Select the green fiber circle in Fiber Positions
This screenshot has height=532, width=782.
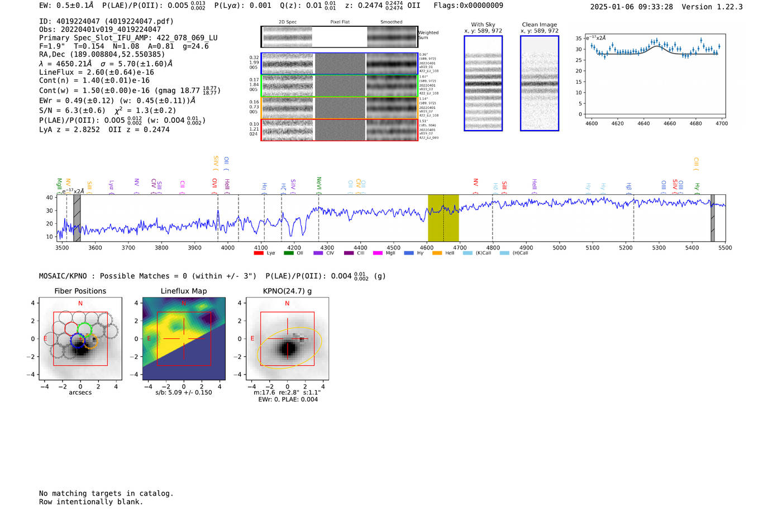85,329
